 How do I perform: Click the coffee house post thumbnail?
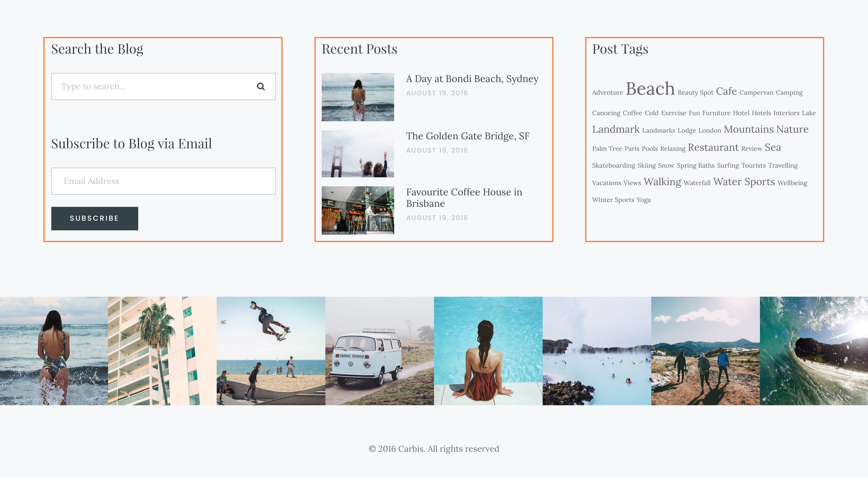point(358,210)
